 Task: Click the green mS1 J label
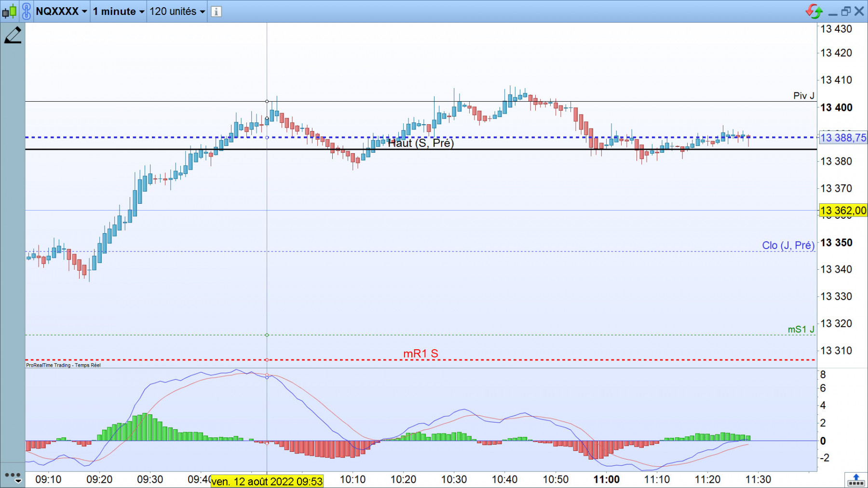click(801, 329)
